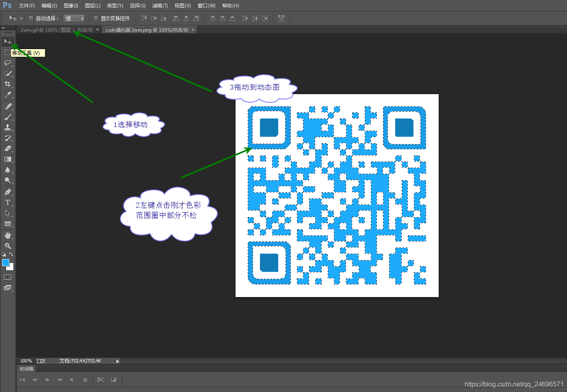Open the document info status arrow menu

(x=118, y=361)
